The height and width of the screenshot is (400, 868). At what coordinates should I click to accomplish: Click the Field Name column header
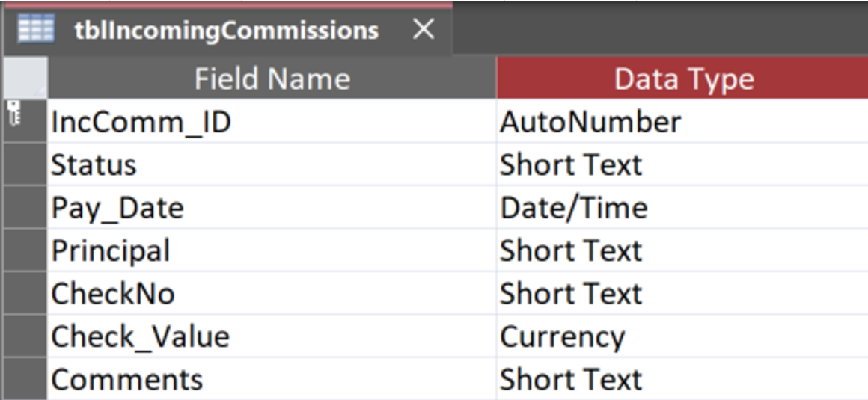point(272,79)
